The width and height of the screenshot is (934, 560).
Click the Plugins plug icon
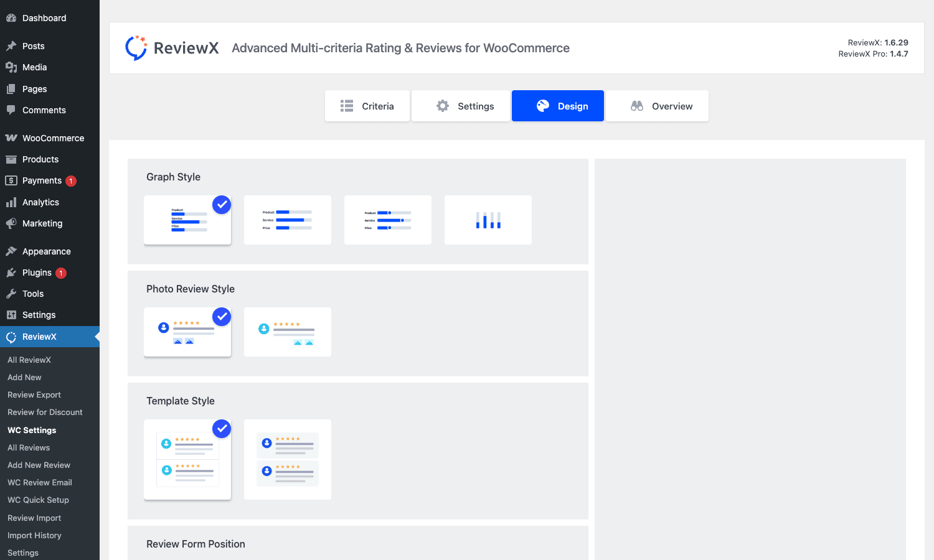coord(11,273)
